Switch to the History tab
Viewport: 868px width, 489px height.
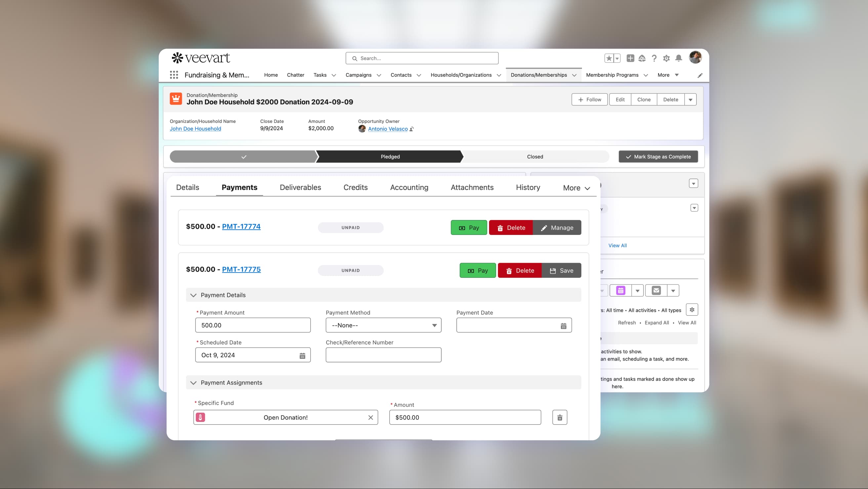coord(528,187)
